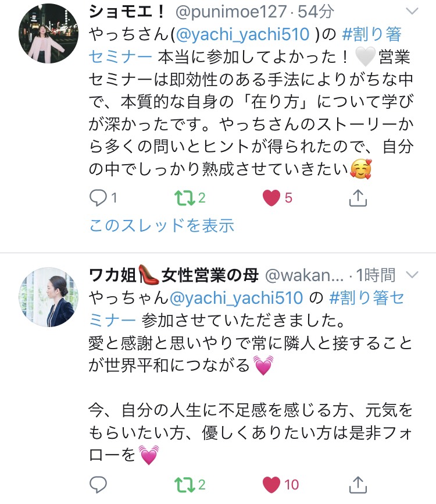
Task: Toggle retweet on ワカ姐's tweet
Action: point(185,485)
